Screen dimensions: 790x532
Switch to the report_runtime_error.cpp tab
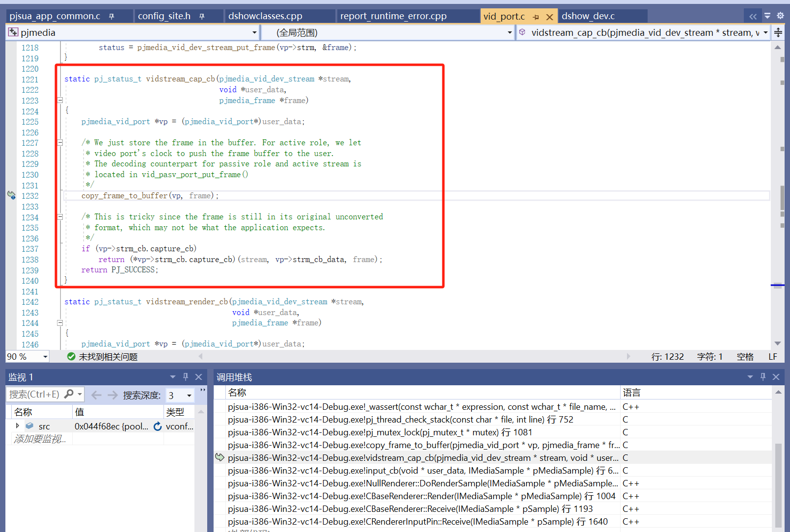tap(393, 16)
